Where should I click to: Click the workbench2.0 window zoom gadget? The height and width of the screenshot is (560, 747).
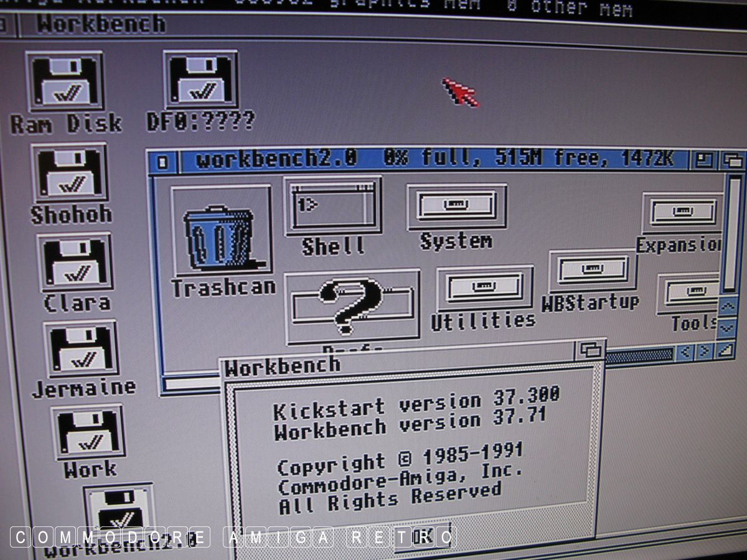pyautogui.click(x=704, y=161)
